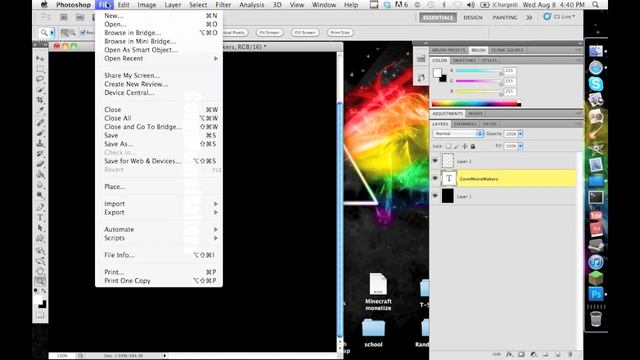Screen dimensions: 640x360
Task: Select the Spot Healing Brush tool
Action: (x=40, y=122)
